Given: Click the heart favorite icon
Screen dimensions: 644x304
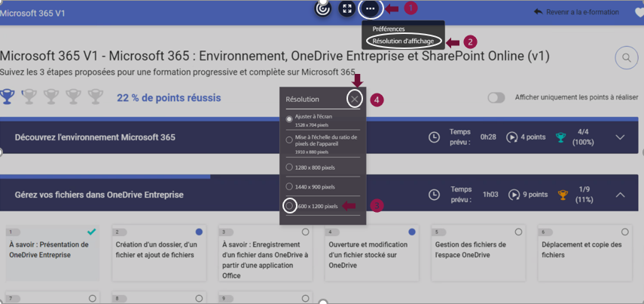Looking at the screenshot, I should (x=639, y=12).
